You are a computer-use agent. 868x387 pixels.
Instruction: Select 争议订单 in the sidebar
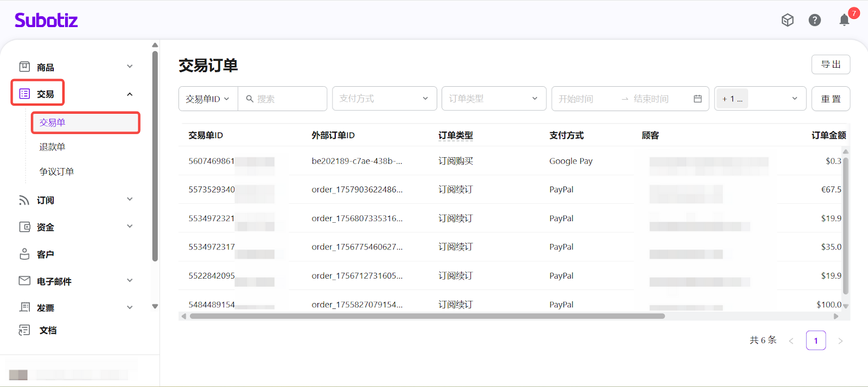[x=56, y=171]
